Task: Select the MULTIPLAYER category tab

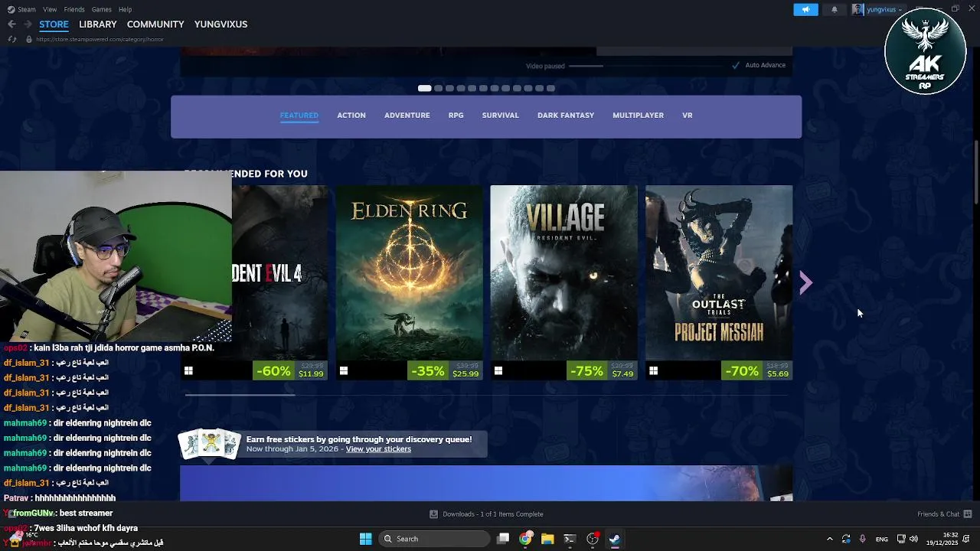Action: (638, 116)
